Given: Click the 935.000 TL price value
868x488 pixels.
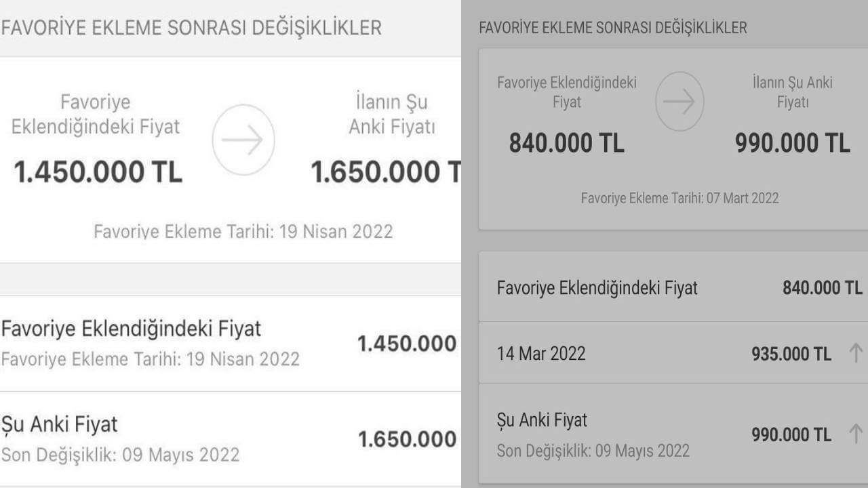Looking at the screenshot, I should 791,354.
